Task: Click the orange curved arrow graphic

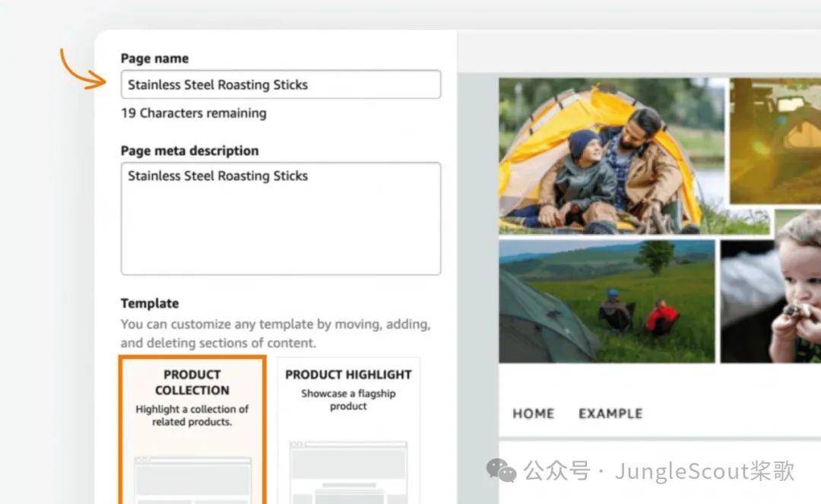Action: pyautogui.click(x=82, y=70)
